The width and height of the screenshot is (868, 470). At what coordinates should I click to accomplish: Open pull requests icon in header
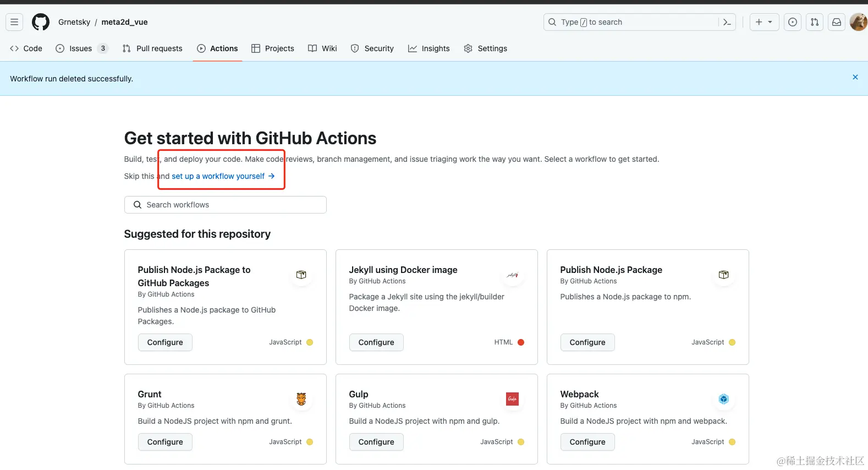[815, 22]
